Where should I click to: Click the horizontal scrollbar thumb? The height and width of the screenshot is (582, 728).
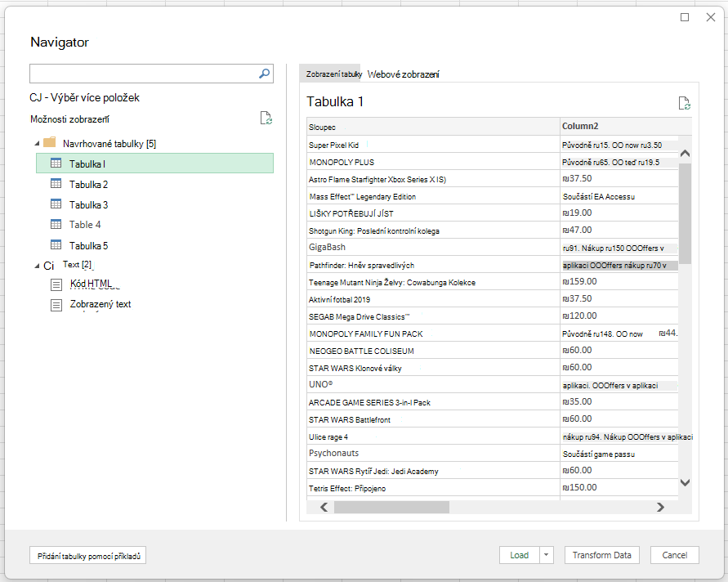pos(391,508)
